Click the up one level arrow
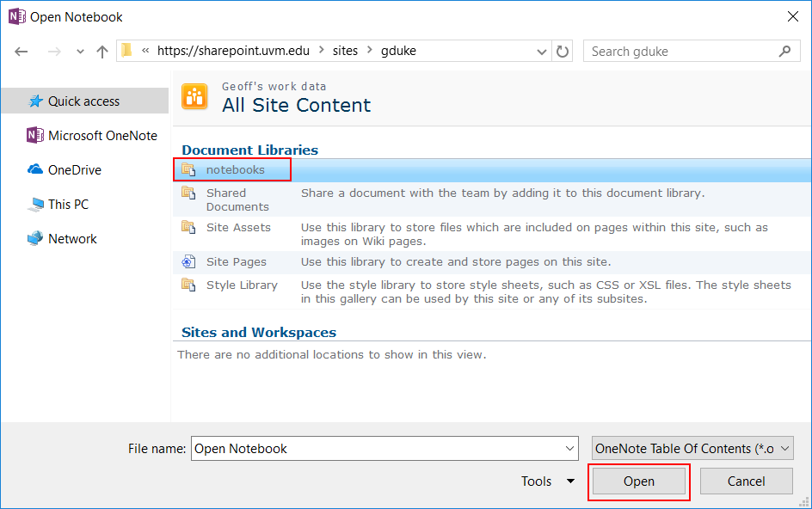Screen dimensions: 812x509 (102, 52)
